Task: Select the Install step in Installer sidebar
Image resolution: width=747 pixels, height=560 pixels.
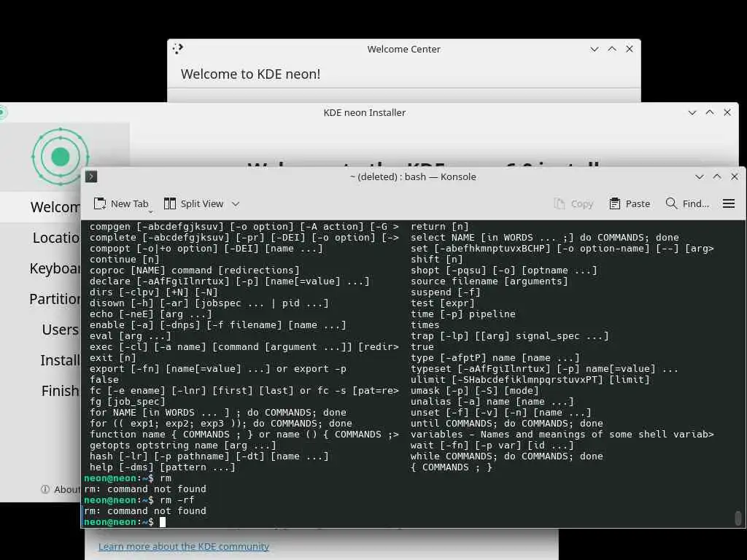Action: point(41,360)
